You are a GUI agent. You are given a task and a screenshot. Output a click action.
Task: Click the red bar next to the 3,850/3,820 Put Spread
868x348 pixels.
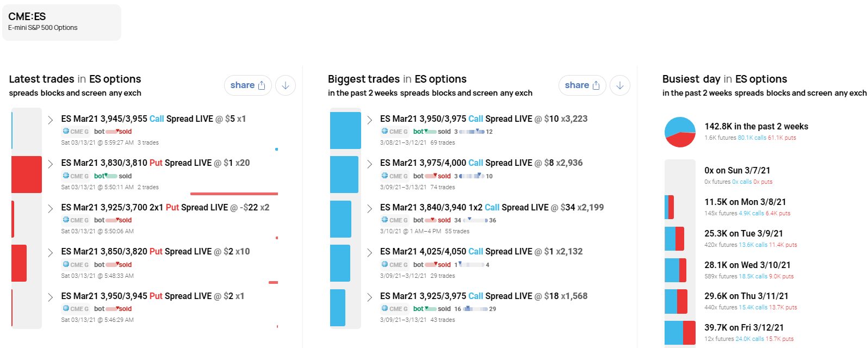19,263
